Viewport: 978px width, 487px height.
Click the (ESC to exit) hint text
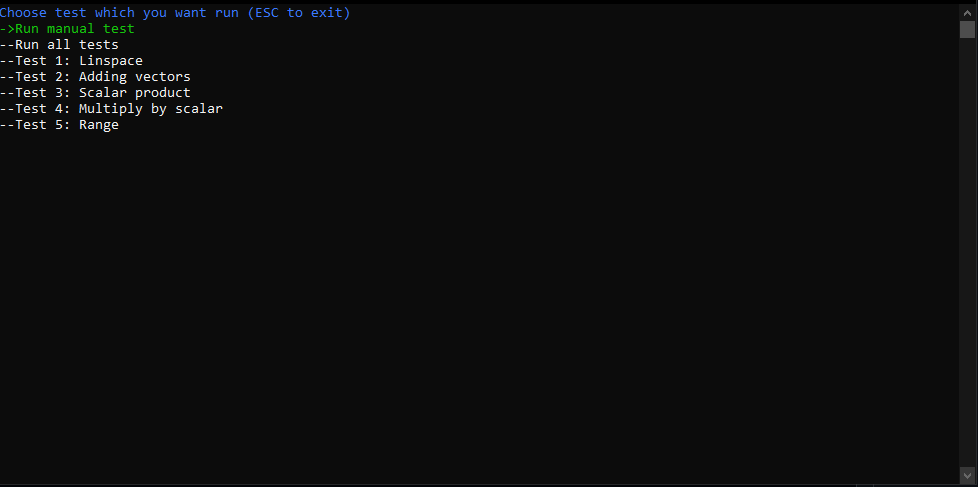pyautogui.click(x=299, y=13)
